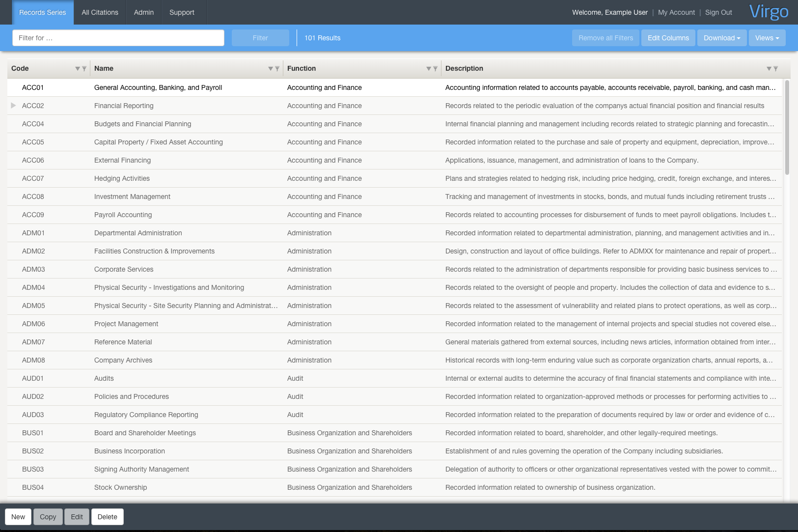Click the Virgo logo
Viewport: 798px width, 532px height.
(x=769, y=12)
